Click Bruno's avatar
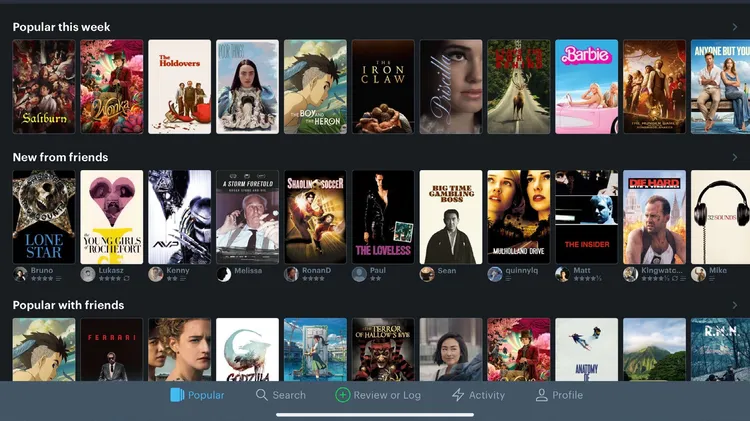Screen dimensions: 750x421 tap(20, 274)
